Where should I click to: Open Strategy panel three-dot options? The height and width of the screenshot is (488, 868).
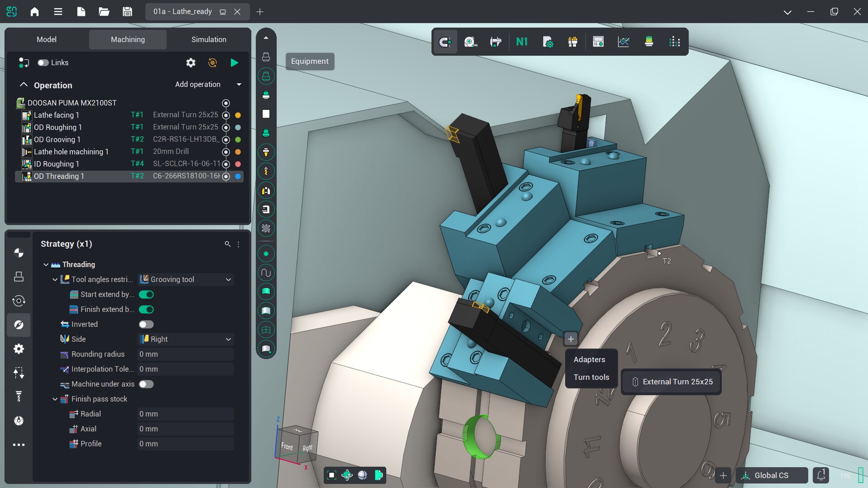[x=238, y=244]
